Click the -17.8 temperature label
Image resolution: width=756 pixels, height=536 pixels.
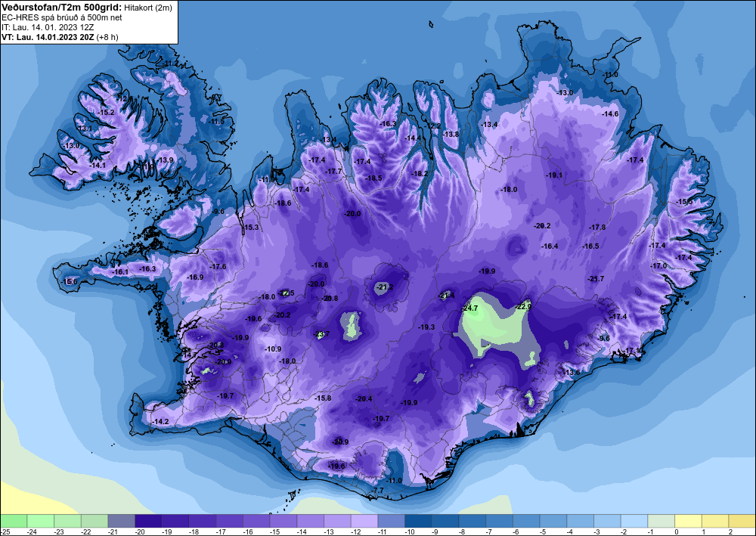[597, 227]
